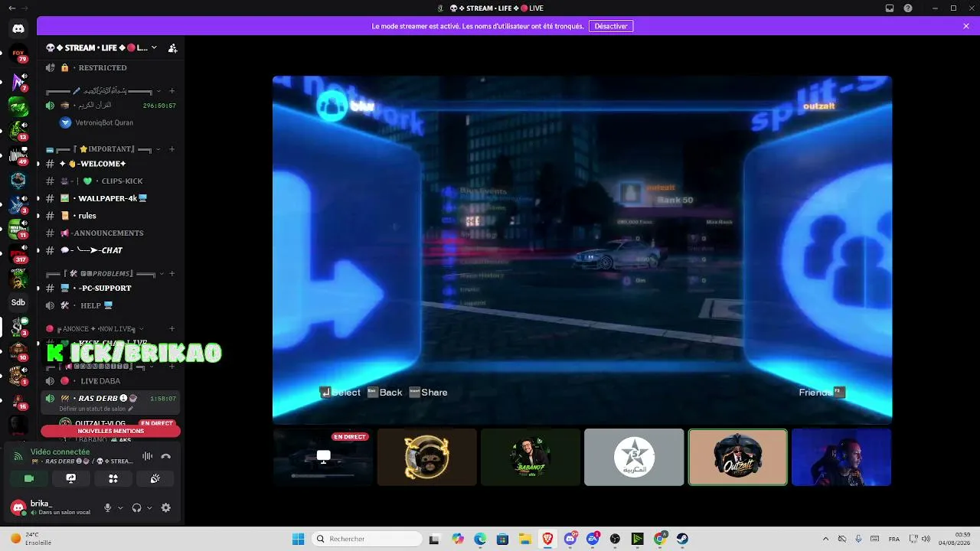Open the soundboard in voice panel
Screen dimensions: 980x551
[155, 478]
